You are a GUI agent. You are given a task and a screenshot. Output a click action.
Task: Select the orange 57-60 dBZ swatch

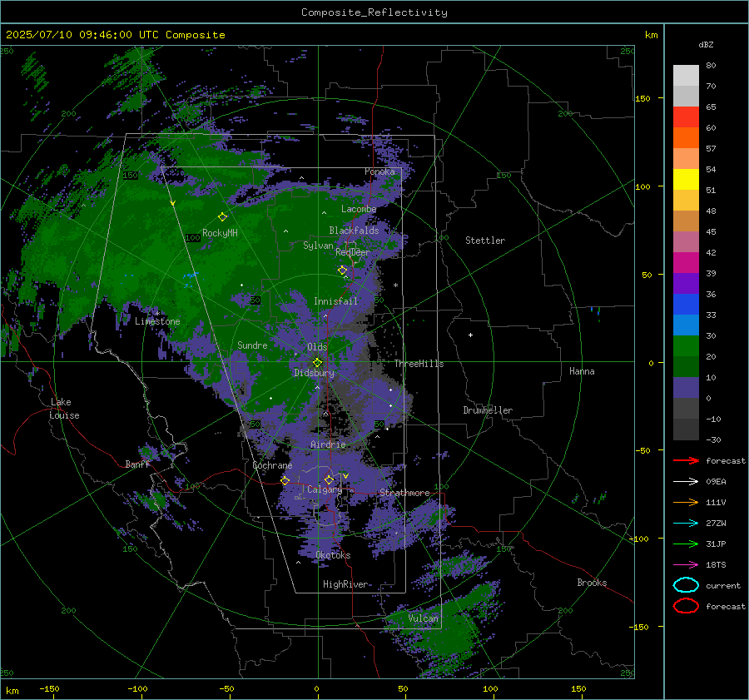point(686,138)
